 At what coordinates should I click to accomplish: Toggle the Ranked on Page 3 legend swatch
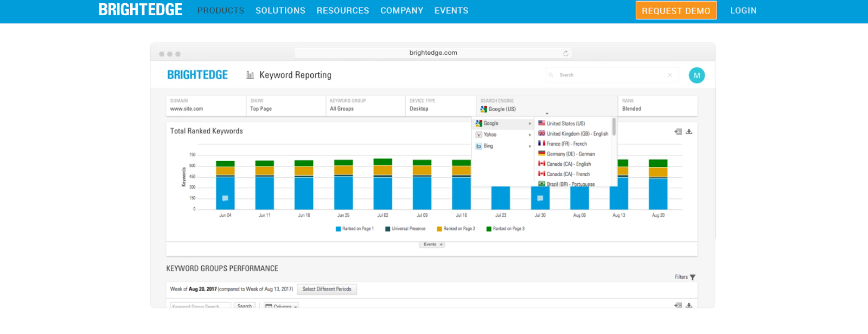[x=489, y=229]
